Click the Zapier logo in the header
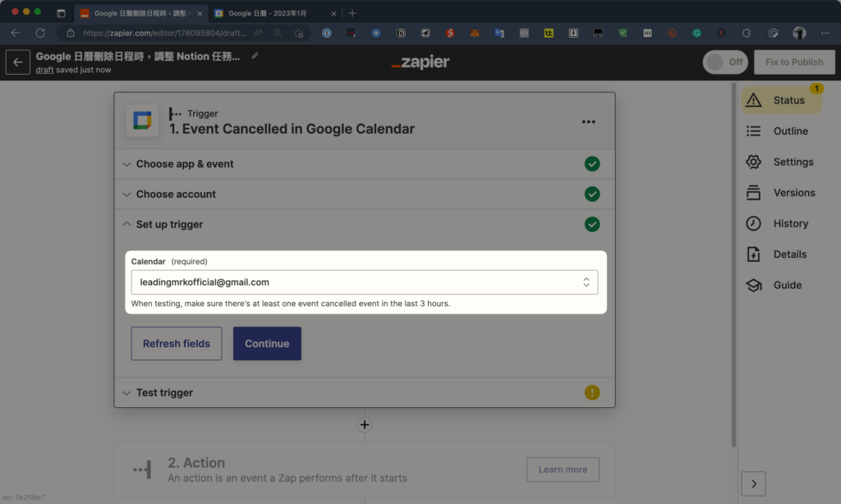 tap(420, 62)
